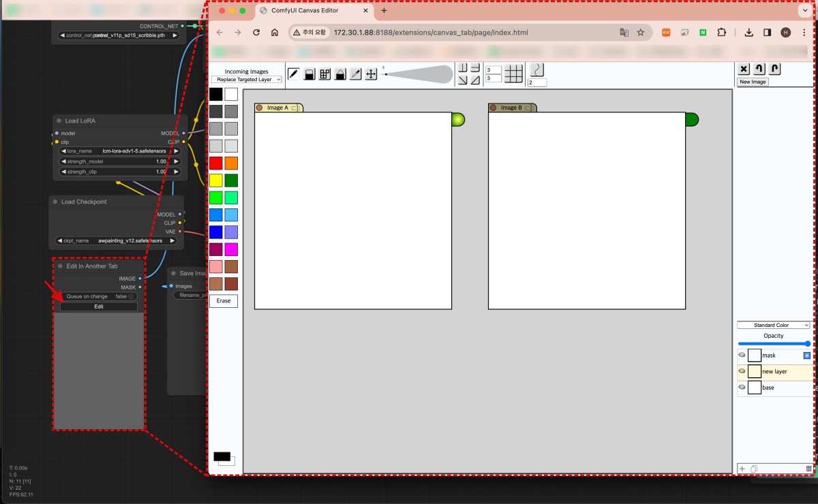The height and width of the screenshot is (504, 818).
Task: Open the Standard Color blend dropdown
Action: [774, 326]
